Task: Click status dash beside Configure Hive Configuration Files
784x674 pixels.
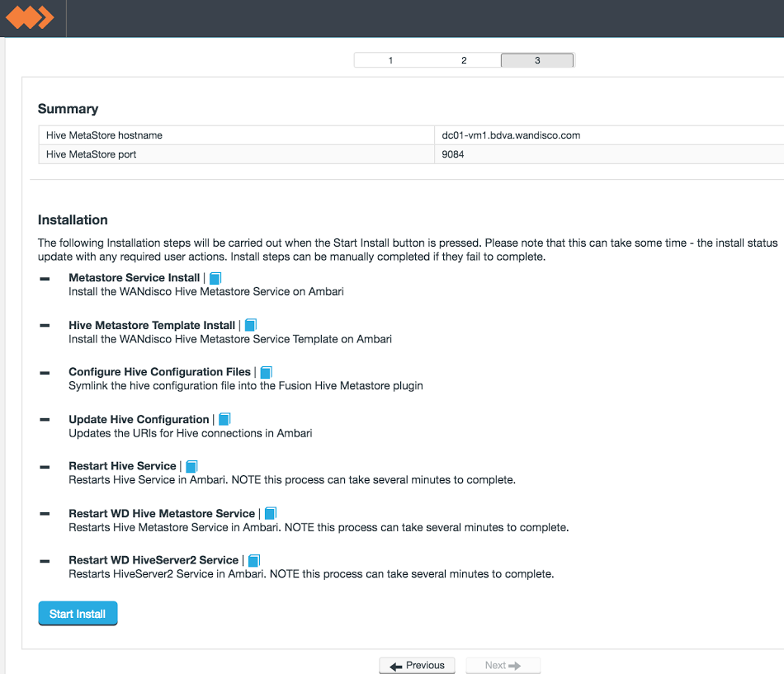Action: (45, 373)
